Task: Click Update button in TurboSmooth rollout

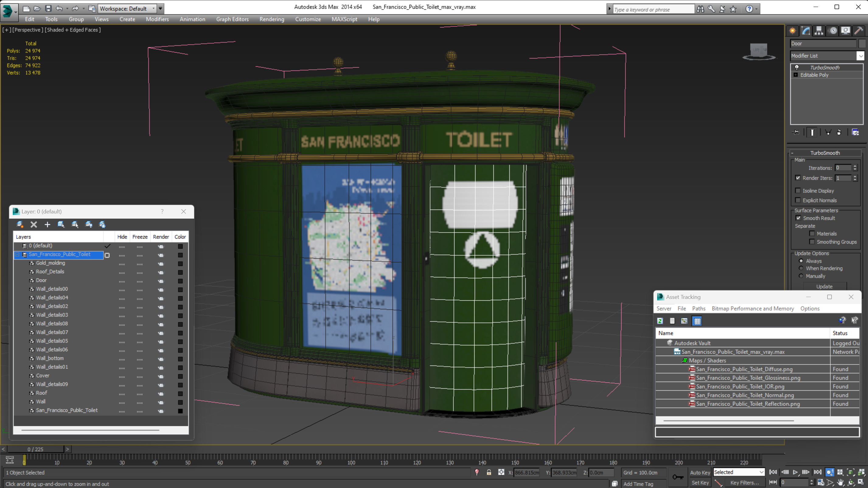Action: point(824,287)
